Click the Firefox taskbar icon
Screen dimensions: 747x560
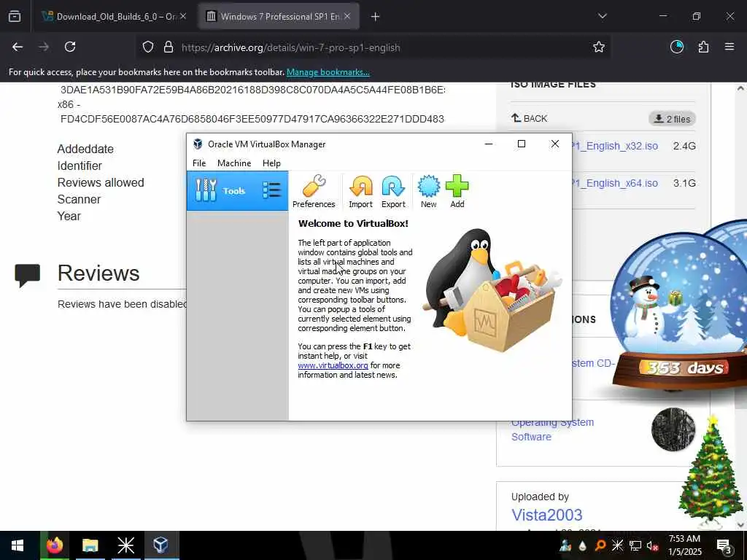point(54,545)
